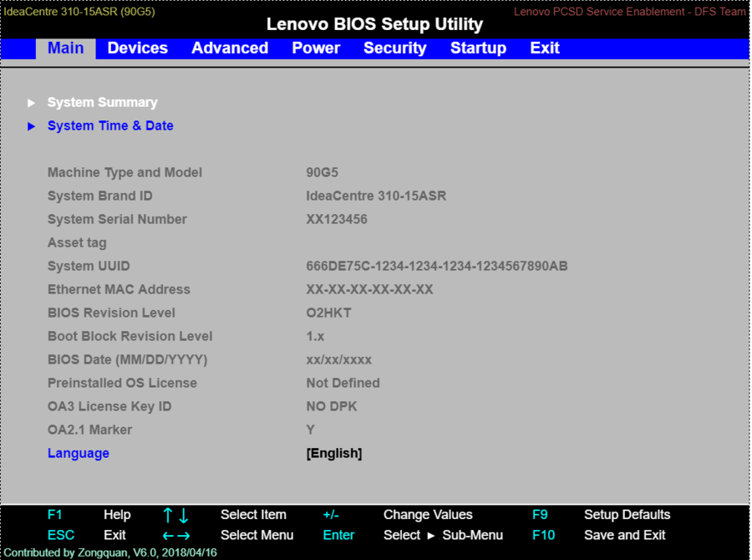Change the [English] language value
Viewport: 752px width, 560px height.
[334, 454]
